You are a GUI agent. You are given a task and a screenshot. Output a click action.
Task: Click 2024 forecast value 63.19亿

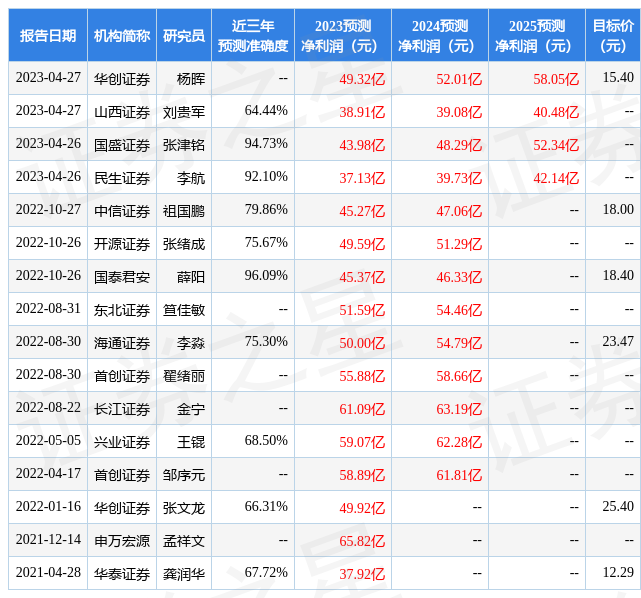coord(459,409)
